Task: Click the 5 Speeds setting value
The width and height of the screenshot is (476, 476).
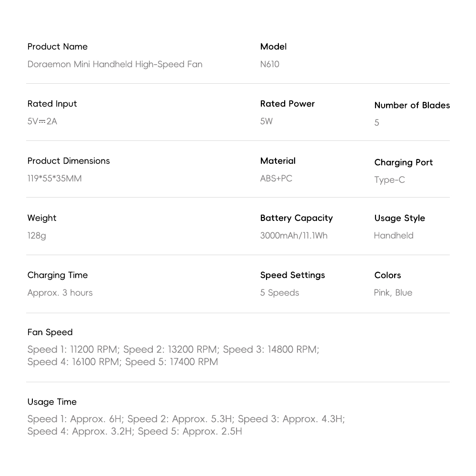Action: pos(279,293)
